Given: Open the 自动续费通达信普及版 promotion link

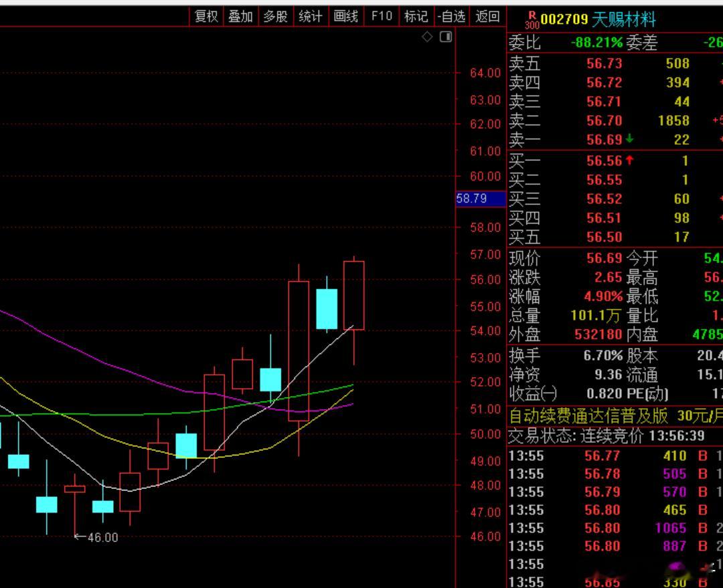Looking at the screenshot, I should click(x=615, y=416).
